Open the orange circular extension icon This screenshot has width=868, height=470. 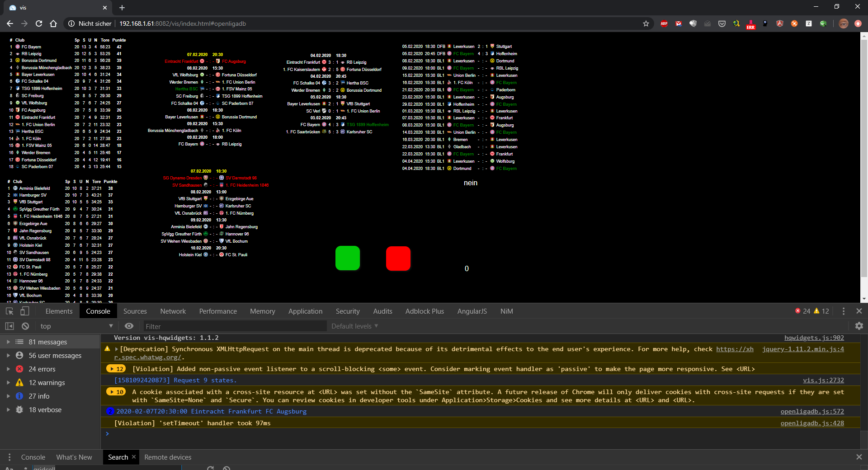click(x=794, y=23)
